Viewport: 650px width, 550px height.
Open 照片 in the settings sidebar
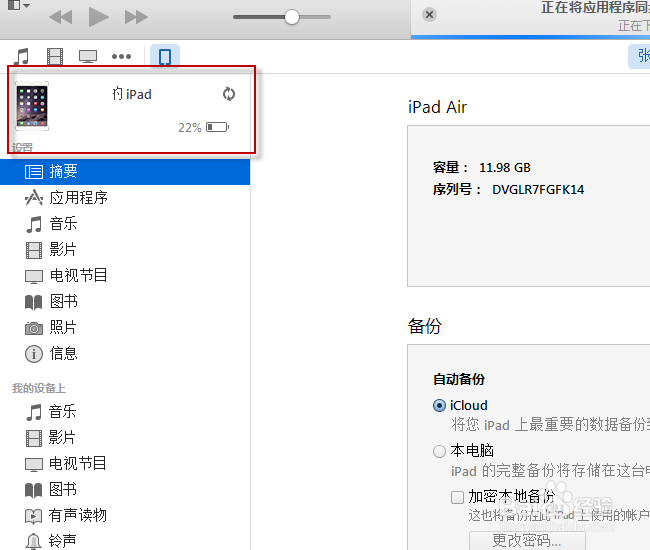click(125, 328)
